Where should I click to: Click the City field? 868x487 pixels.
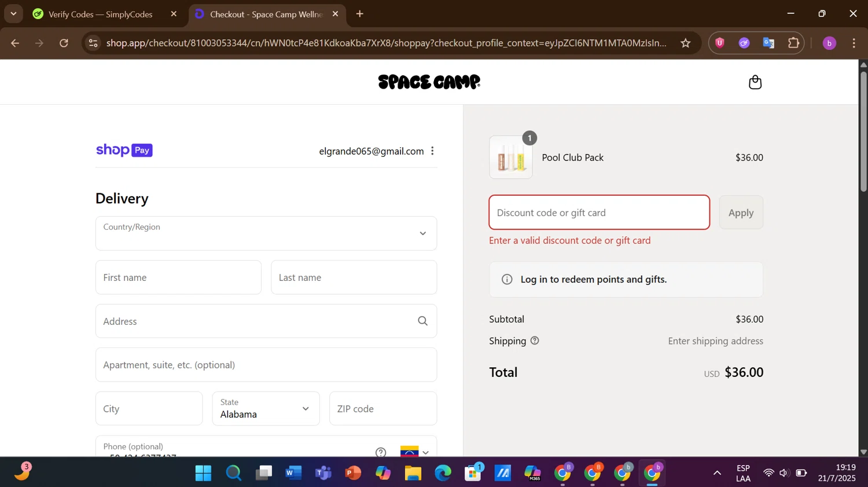pos(149,409)
